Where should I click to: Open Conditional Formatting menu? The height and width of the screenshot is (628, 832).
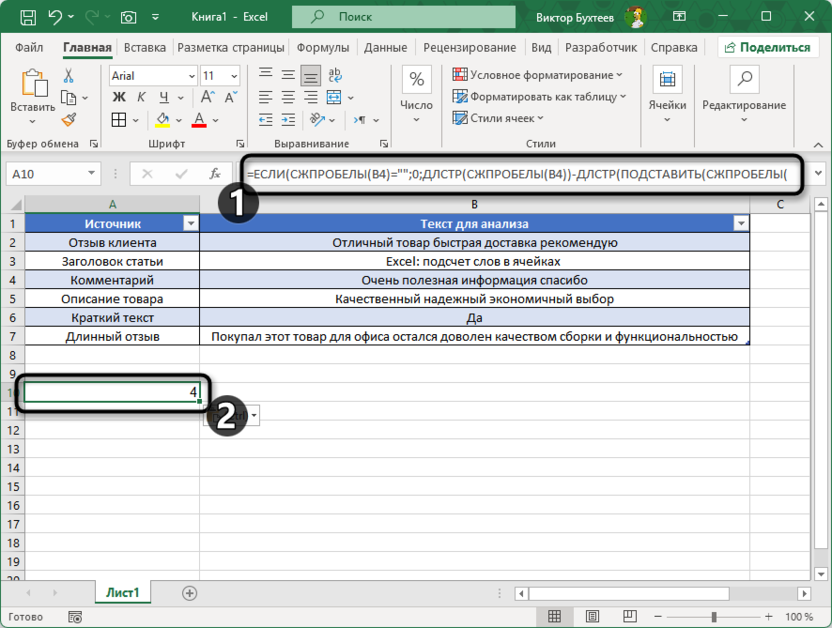tap(537, 75)
